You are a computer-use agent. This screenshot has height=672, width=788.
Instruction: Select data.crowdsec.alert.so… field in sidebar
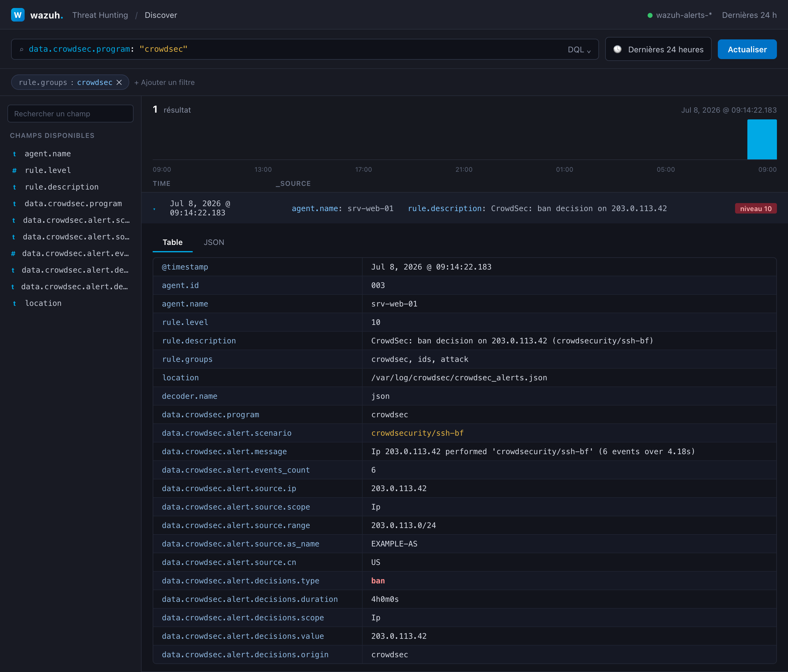[76, 237]
